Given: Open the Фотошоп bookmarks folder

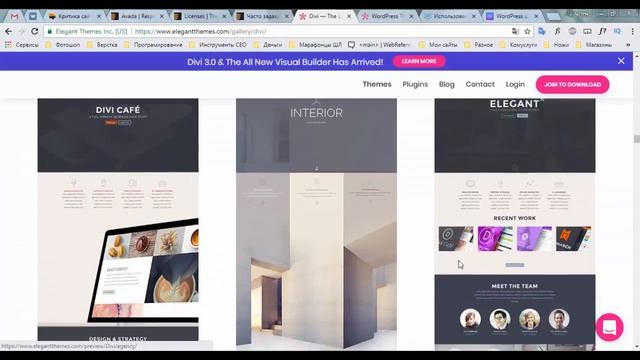Looking at the screenshot, I should click(63, 45).
